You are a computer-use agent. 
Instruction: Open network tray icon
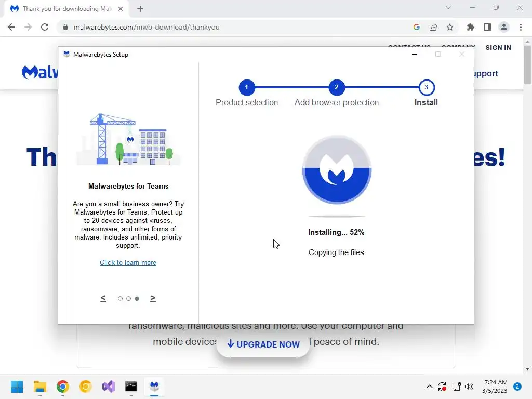coord(456,387)
